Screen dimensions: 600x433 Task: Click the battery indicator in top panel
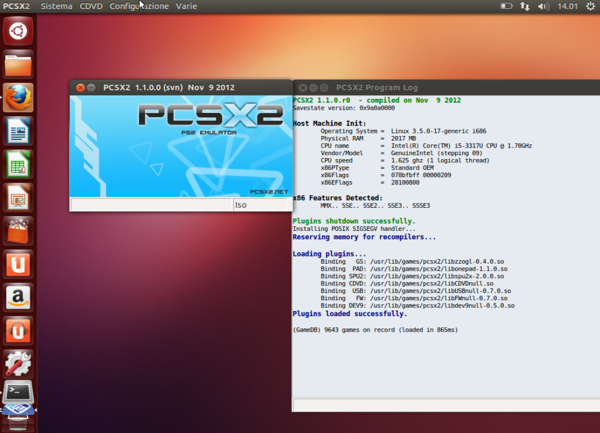506,6
